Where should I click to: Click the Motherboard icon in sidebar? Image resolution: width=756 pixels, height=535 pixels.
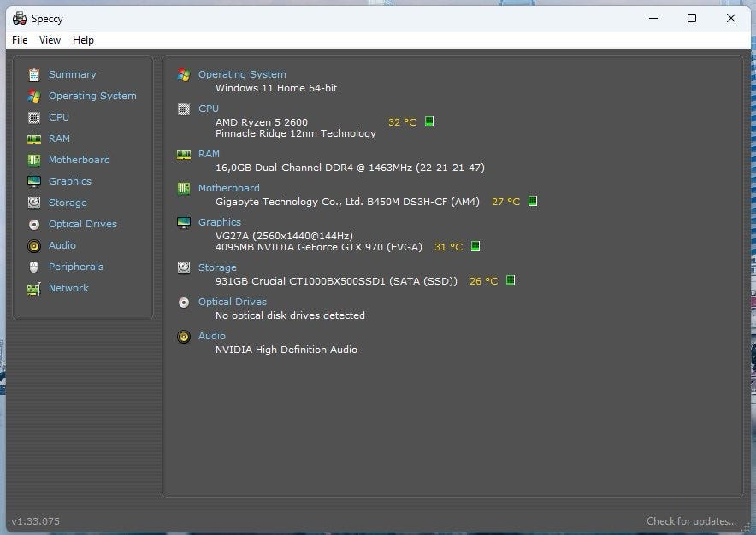click(x=33, y=160)
